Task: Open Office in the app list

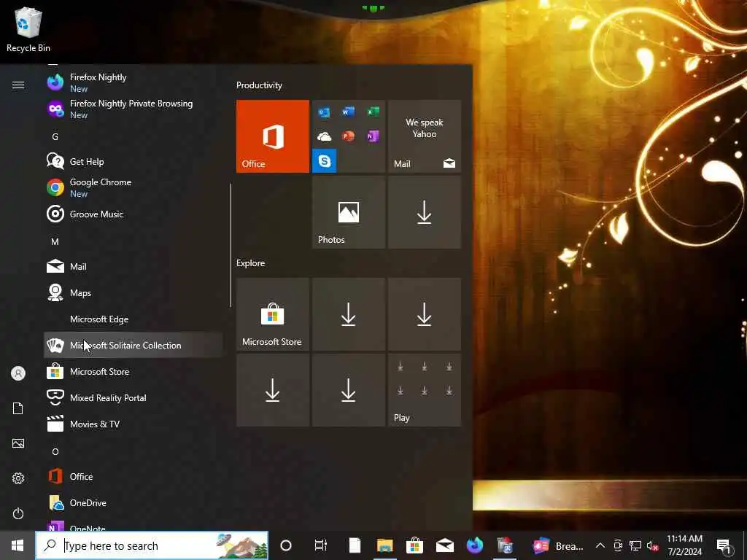Action: coord(133,476)
